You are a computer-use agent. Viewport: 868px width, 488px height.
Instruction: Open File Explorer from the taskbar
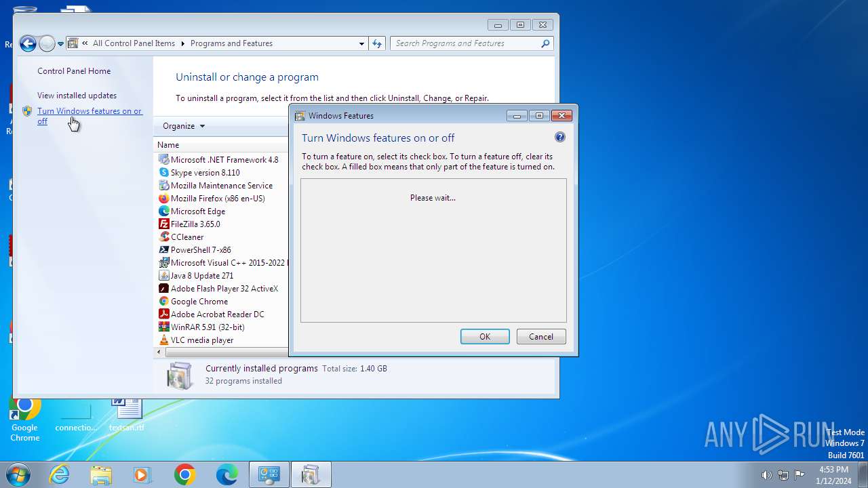(x=101, y=474)
